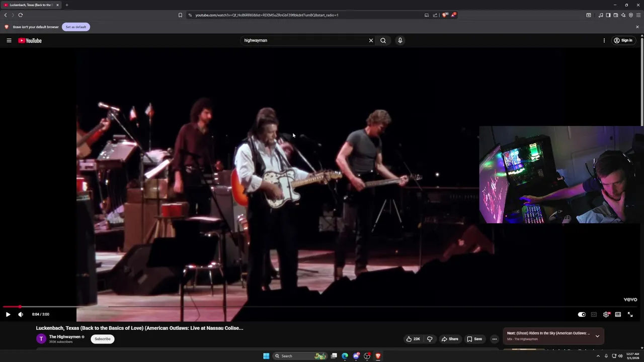Image resolution: width=644 pixels, height=362 pixels.
Task: Subscribe to The Highwaymen channel
Action: click(x=103, y=339)
